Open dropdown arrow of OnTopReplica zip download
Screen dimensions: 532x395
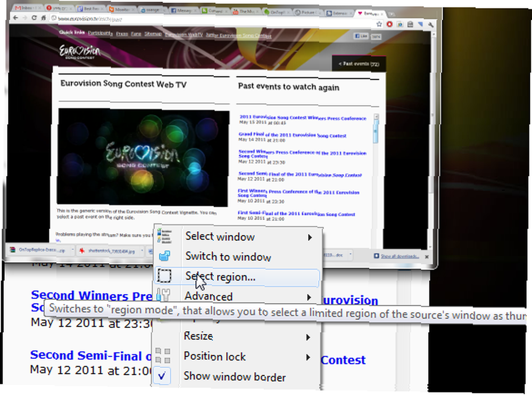(x=72, y=250)
